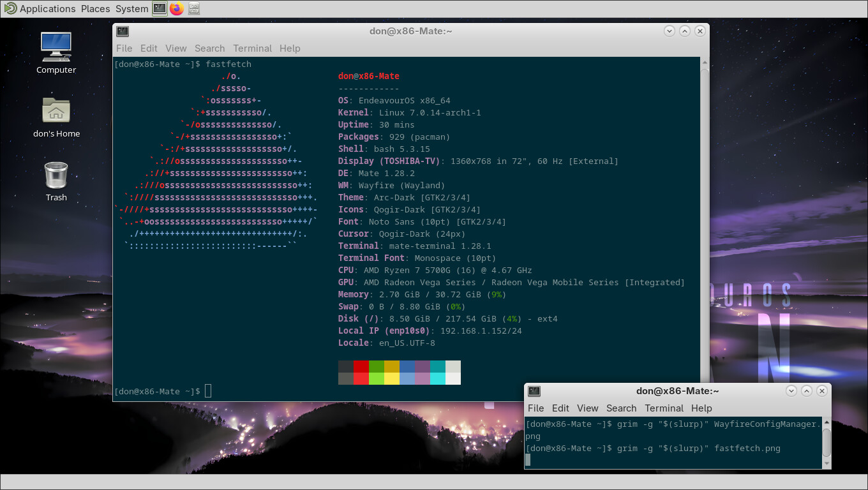The height and width of the screenshot is (490, 868).
Task: Open the window menu icon of the grim terminal
Action: coord(535,390)
